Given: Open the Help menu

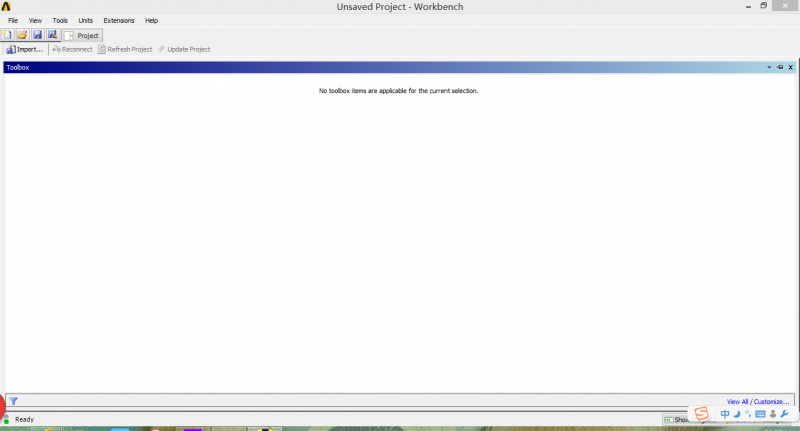Looking at the screenshot, I should pos(152,20).
